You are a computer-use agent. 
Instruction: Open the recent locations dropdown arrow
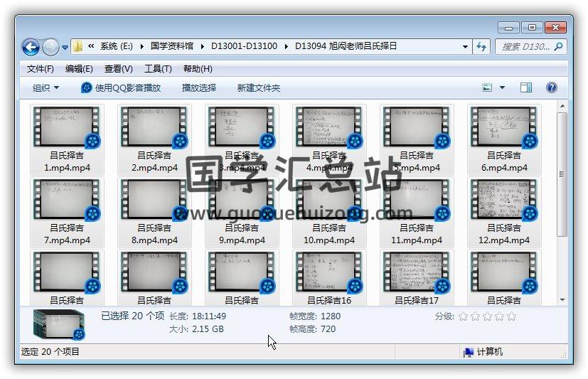[65, 48]
